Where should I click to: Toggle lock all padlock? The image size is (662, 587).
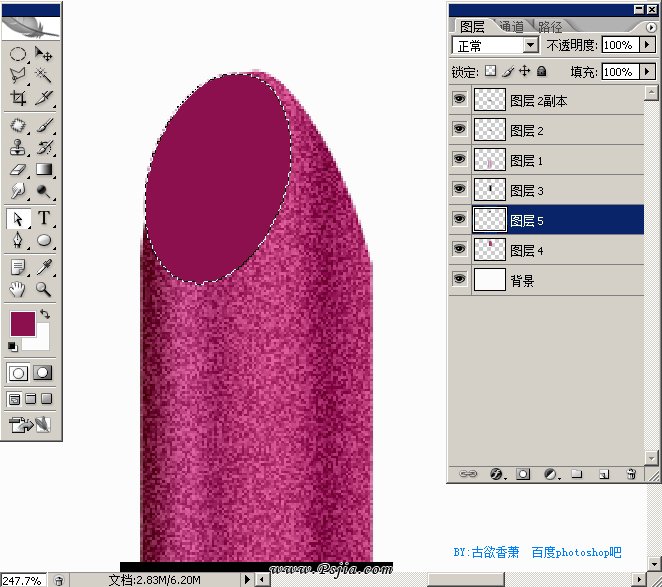coord(542,71)
